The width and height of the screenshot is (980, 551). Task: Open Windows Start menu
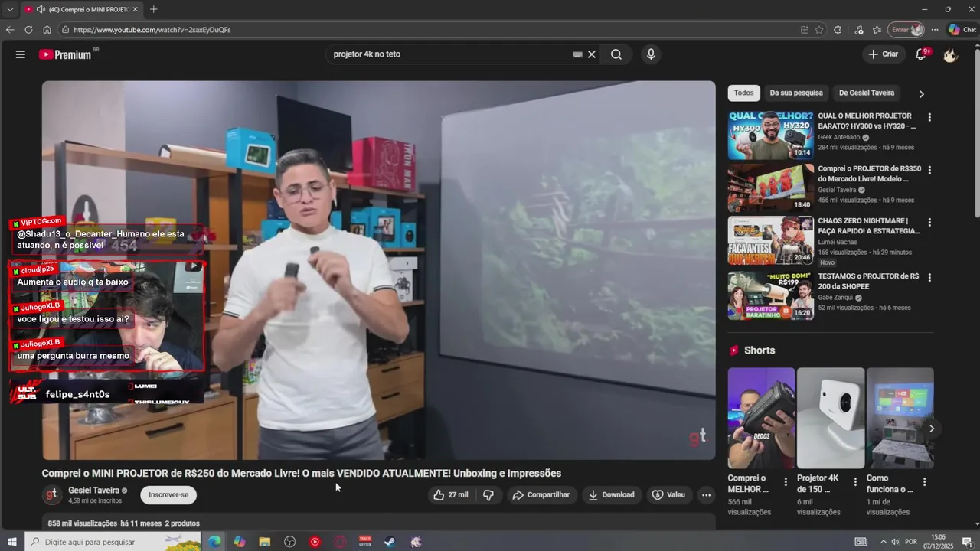(11, 542)
